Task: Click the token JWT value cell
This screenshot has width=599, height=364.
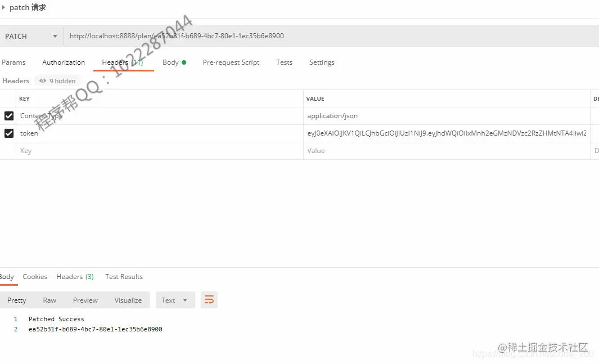Action: 447,133
